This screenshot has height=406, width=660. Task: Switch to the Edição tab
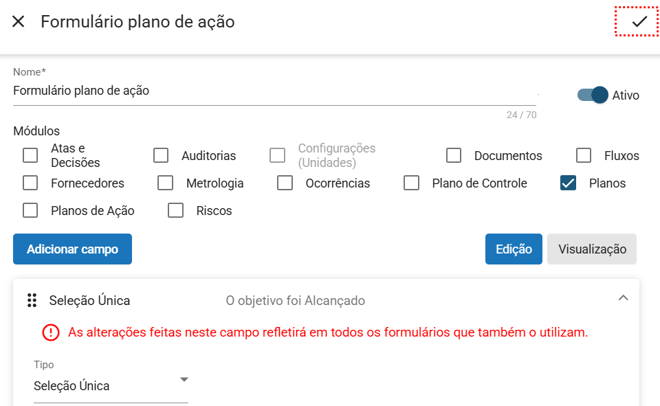514,249
